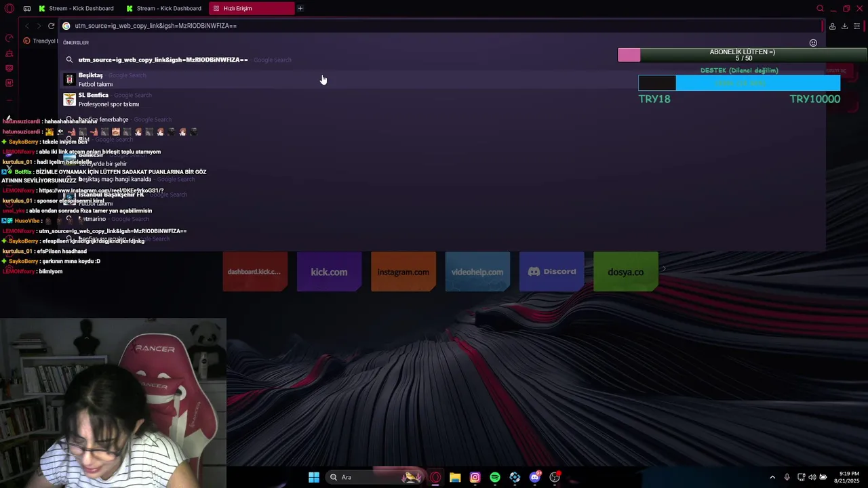The image size is (868, 488).
Task: Open the profile account icon in toolbar
Action: tap(832, 26)
